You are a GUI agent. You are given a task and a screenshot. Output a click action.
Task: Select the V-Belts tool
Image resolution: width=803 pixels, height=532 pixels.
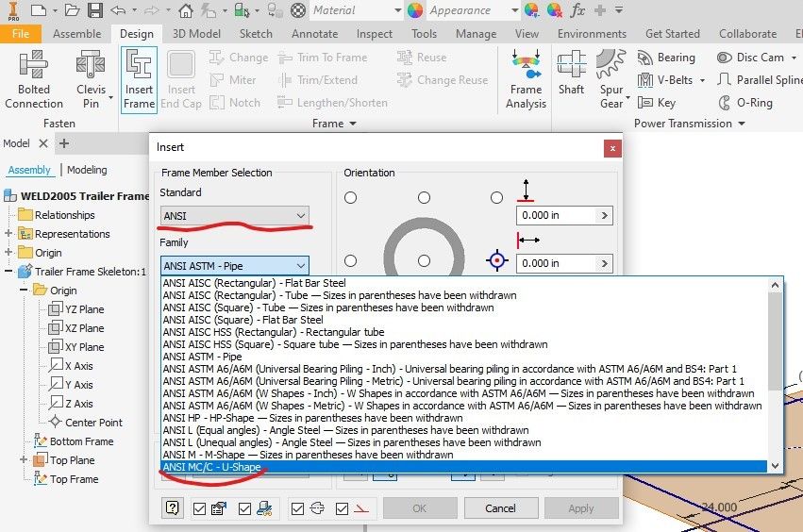click(665, 80)
